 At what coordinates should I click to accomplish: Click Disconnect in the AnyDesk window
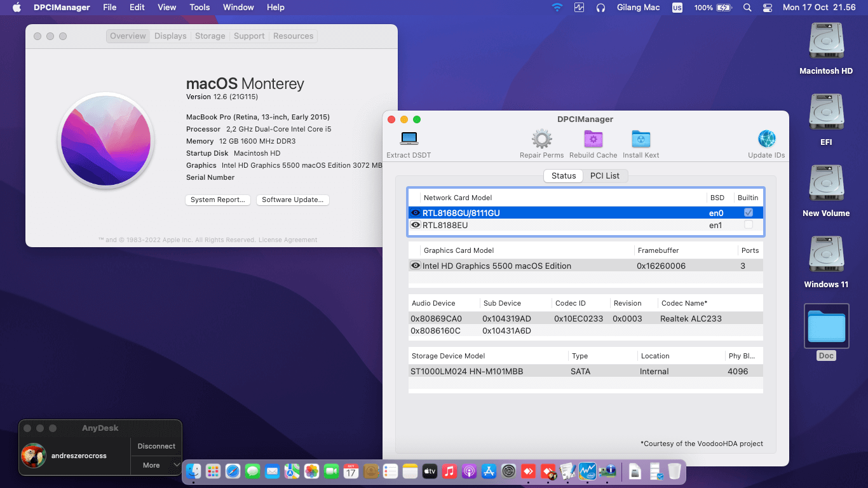[156, 445]
